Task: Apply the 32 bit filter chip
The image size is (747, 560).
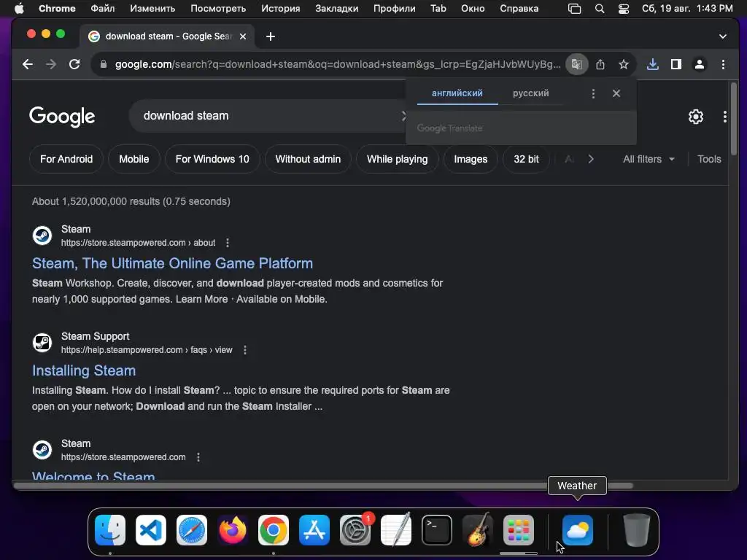Action: tap(527, 159)
